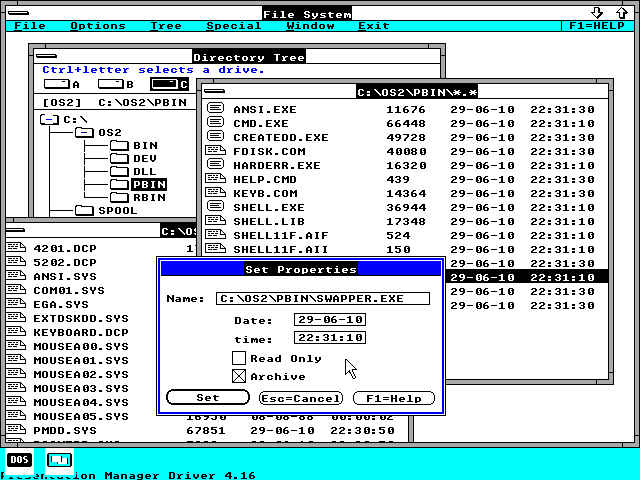The width and height of the screenshot is (640, 480).
Task: Select PBIN folder icon in tree
Action: (119, 184)
